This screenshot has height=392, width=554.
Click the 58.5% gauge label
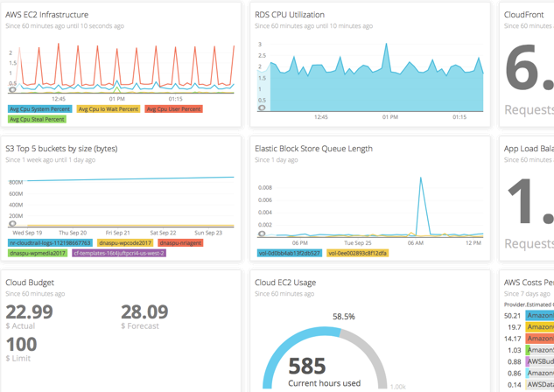[x=343, y=317]
